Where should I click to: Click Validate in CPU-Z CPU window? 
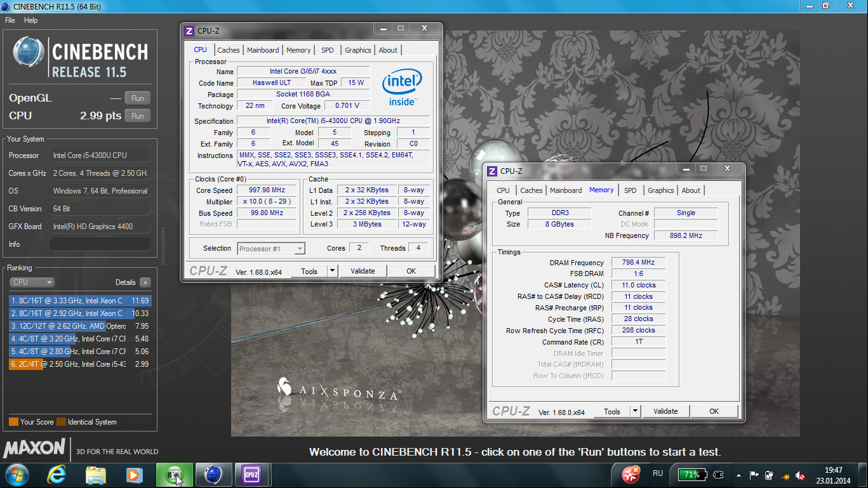(363, 271)
